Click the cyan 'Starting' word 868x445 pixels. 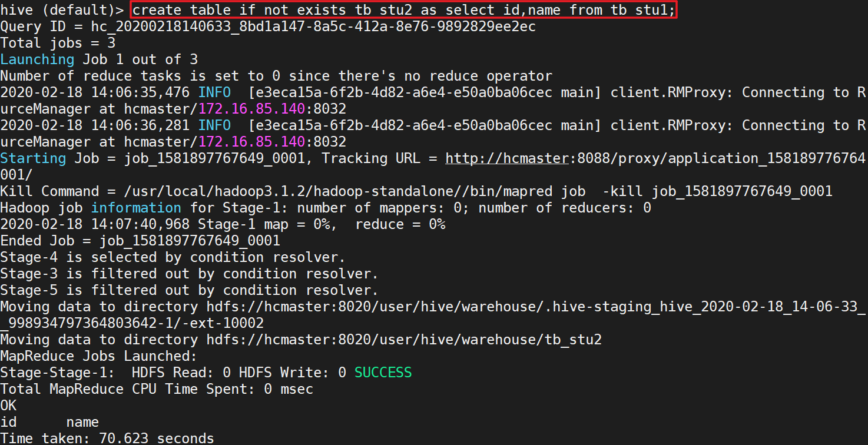point(33,158)
